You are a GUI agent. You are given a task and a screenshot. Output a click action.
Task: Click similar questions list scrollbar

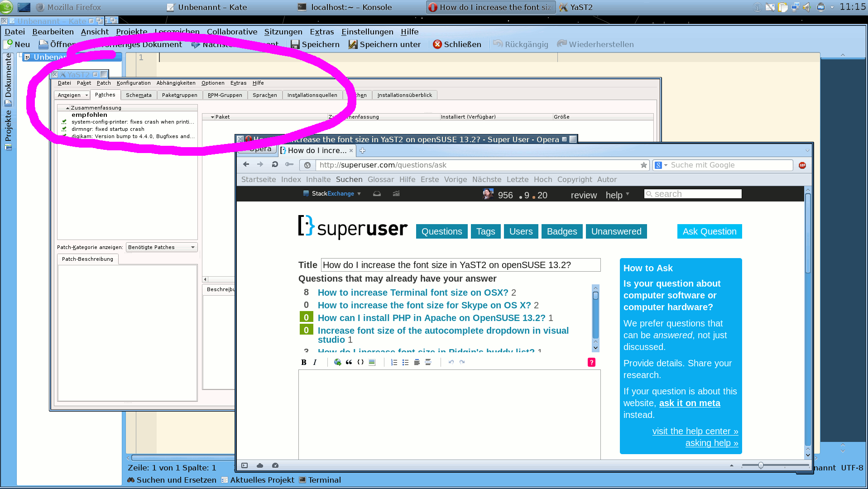[x=595, y=318]
